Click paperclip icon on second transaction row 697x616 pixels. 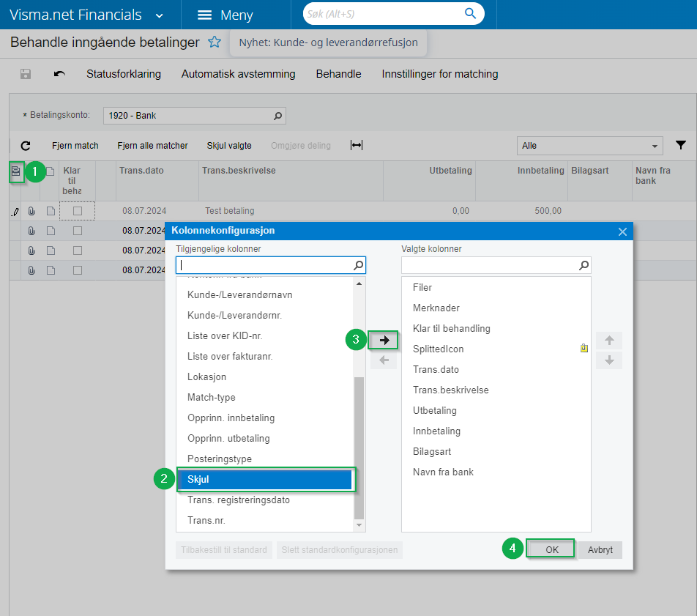pyautogui.click(x=31, y=231)
